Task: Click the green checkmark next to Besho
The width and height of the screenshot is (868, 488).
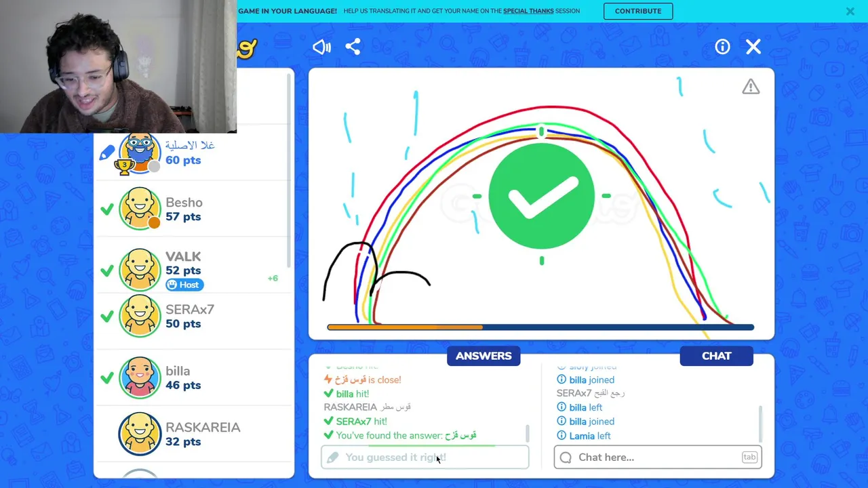Action: click(106, 209)
